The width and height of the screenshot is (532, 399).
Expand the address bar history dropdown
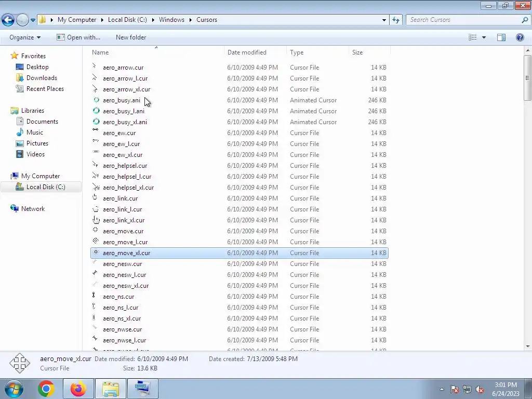point(384,20)
